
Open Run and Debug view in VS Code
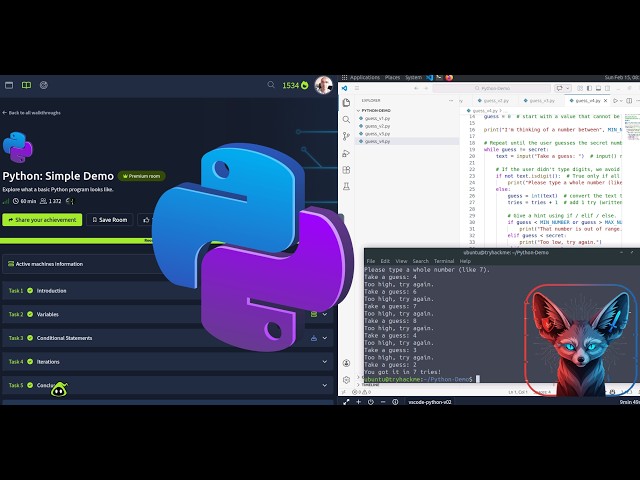pos(346,153)
